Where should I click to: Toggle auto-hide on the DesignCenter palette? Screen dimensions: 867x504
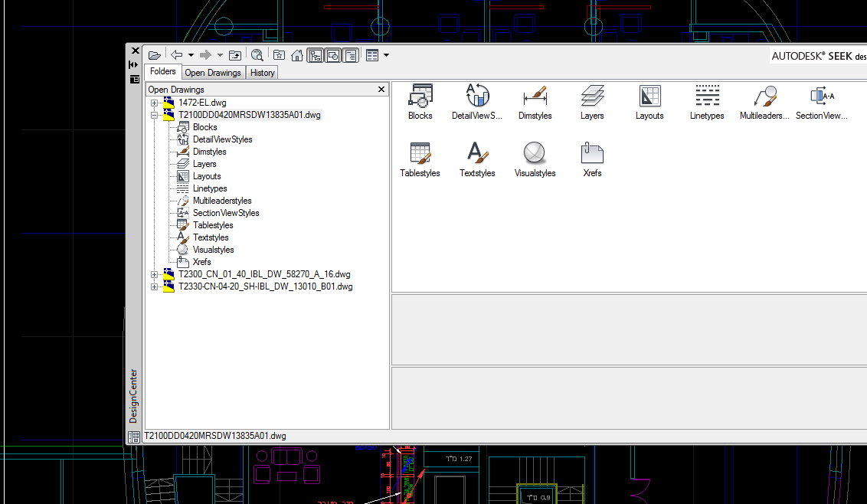coord(134,65)
